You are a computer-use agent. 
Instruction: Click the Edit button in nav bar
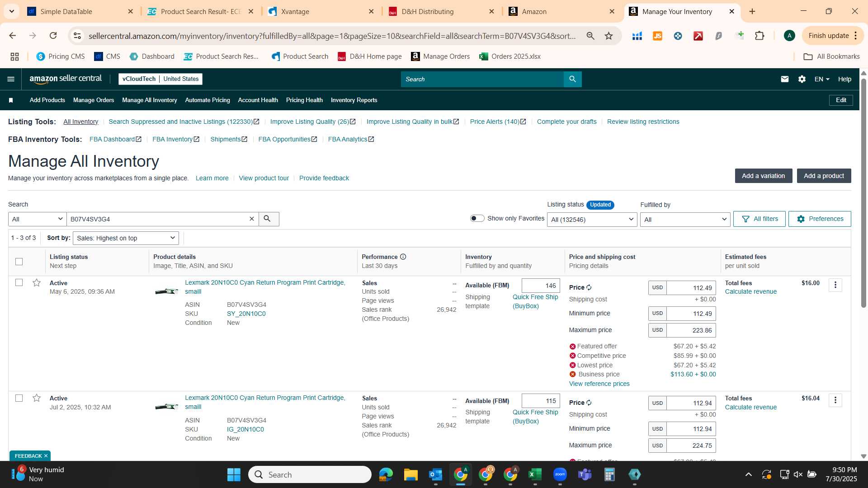pos(841,100)
